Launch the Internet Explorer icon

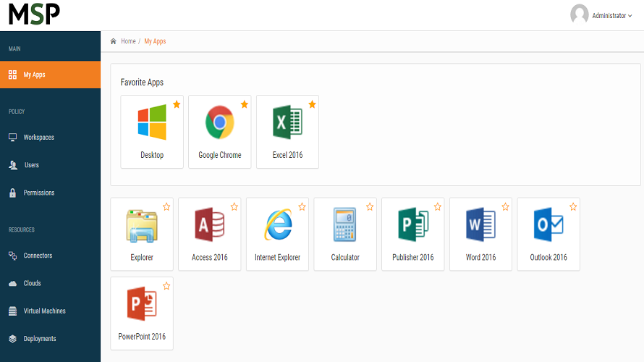pos(278,224)
